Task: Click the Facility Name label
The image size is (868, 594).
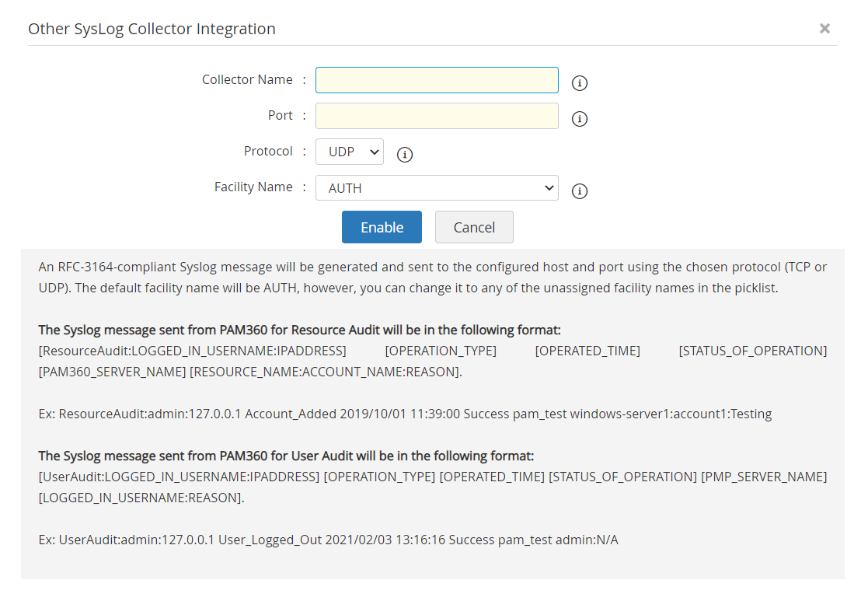Action: [253, 187]
